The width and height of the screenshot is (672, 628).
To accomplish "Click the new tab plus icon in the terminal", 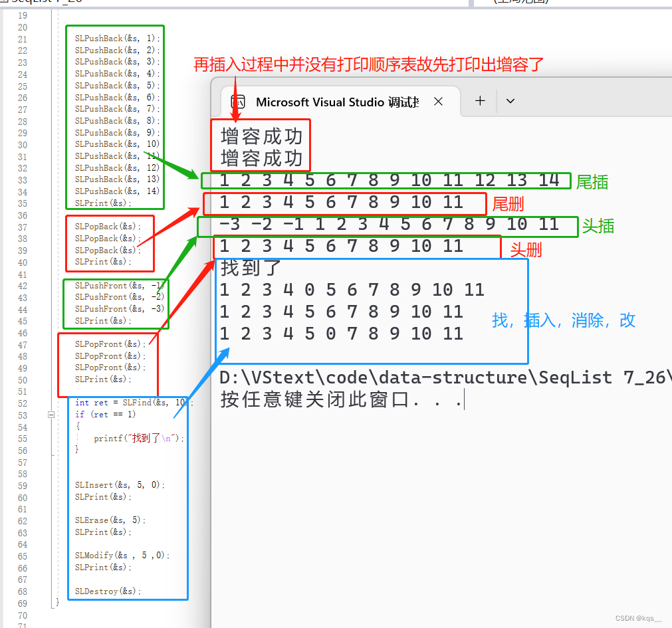I will (479, 102).
